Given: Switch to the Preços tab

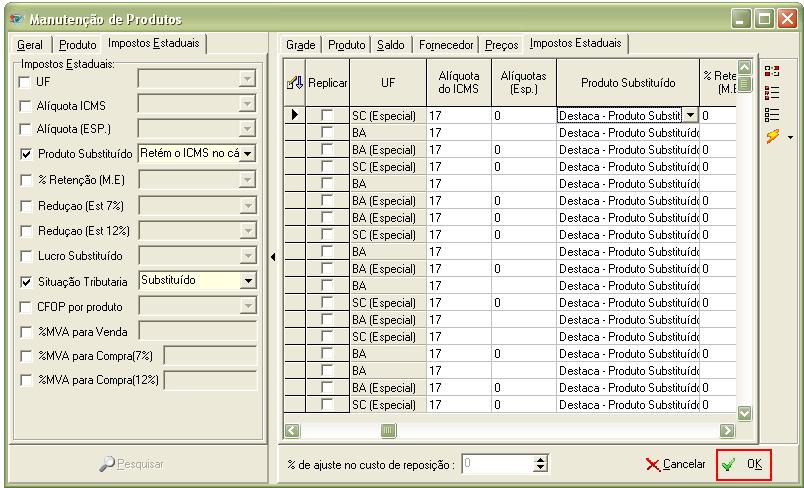Looking at the screenshot, I should tap(501, 45).
